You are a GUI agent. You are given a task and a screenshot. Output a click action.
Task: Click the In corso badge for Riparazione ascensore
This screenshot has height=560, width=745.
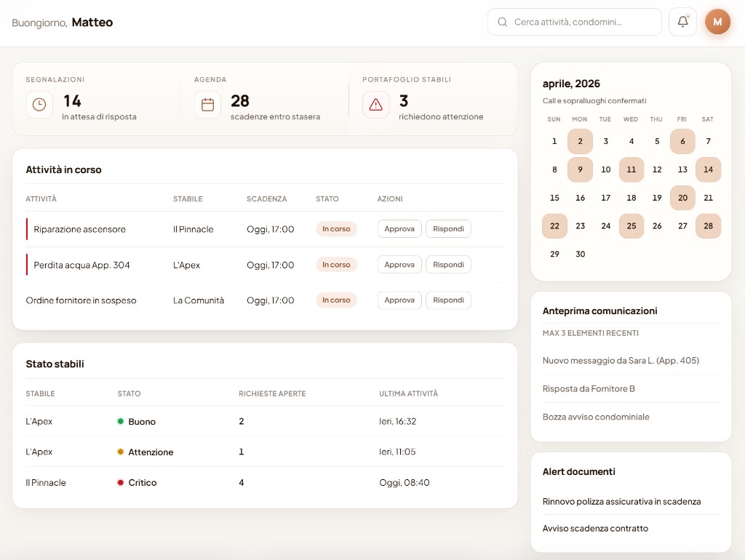click(x=336, y=228)
